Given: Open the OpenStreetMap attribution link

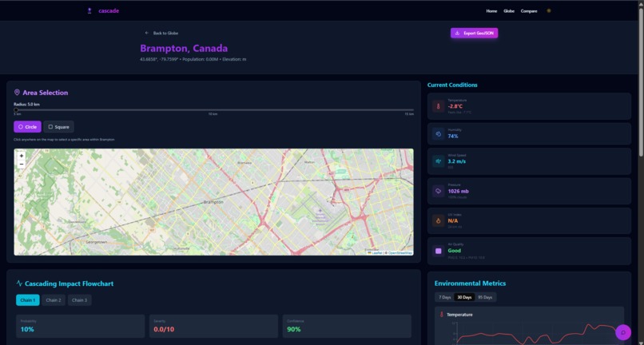Looking at the screenshot, I should [400, 253].
